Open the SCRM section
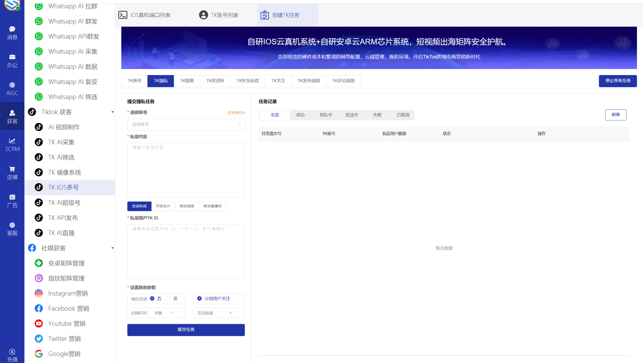The height and width of the screenshot is (363, 644). (x=12, y=144)
